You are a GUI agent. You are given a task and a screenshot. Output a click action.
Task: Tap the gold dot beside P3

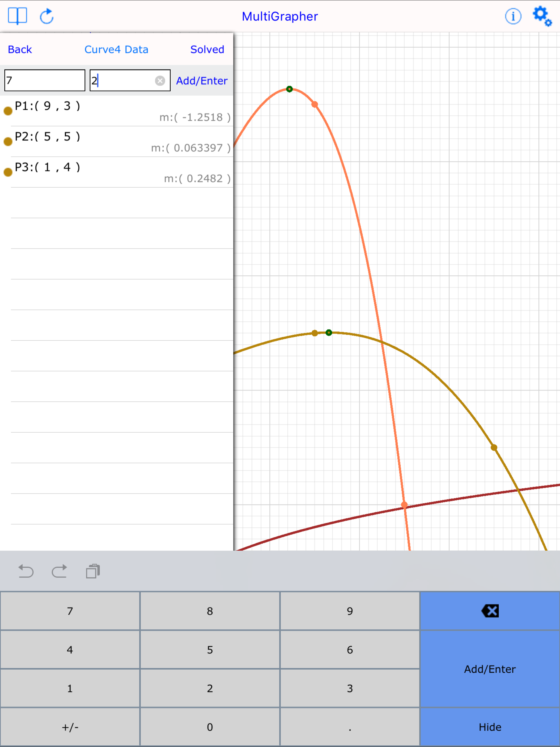tap(8, 172)
